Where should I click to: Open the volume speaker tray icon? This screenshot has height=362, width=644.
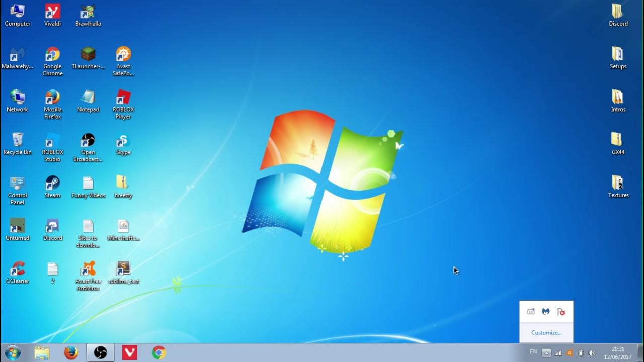point(592,353)
